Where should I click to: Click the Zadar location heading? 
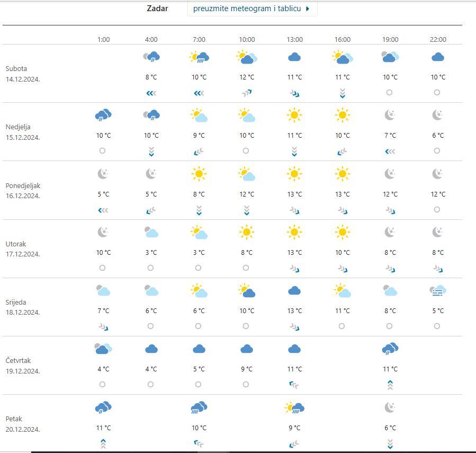pyautogui.click(x=157, y=9)
